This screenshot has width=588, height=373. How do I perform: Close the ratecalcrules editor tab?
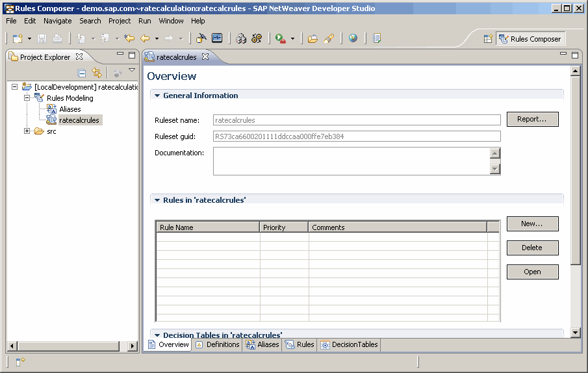tap(205, 57)
